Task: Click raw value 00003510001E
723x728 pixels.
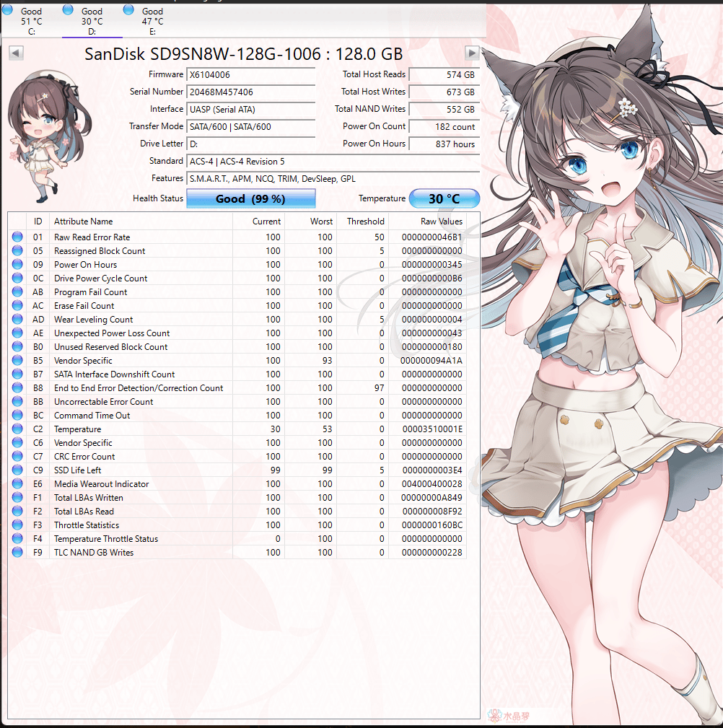Action: click(x=431, y=429)
